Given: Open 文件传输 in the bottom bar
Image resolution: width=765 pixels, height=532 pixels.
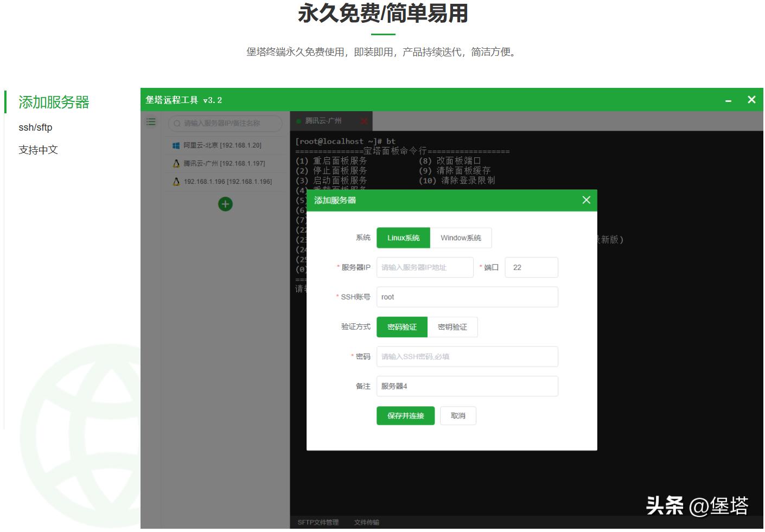Looking at the screenshot, I should pos(366,523).
